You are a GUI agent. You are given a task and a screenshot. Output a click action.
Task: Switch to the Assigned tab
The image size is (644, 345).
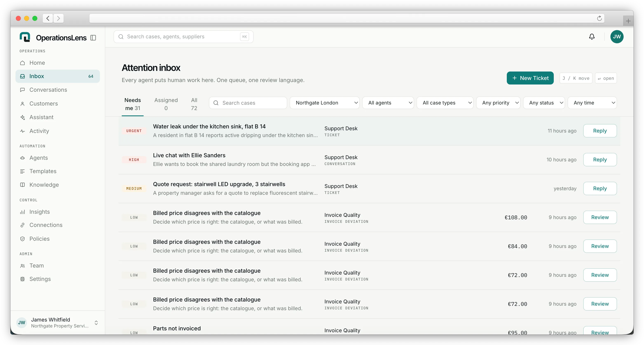166,104
